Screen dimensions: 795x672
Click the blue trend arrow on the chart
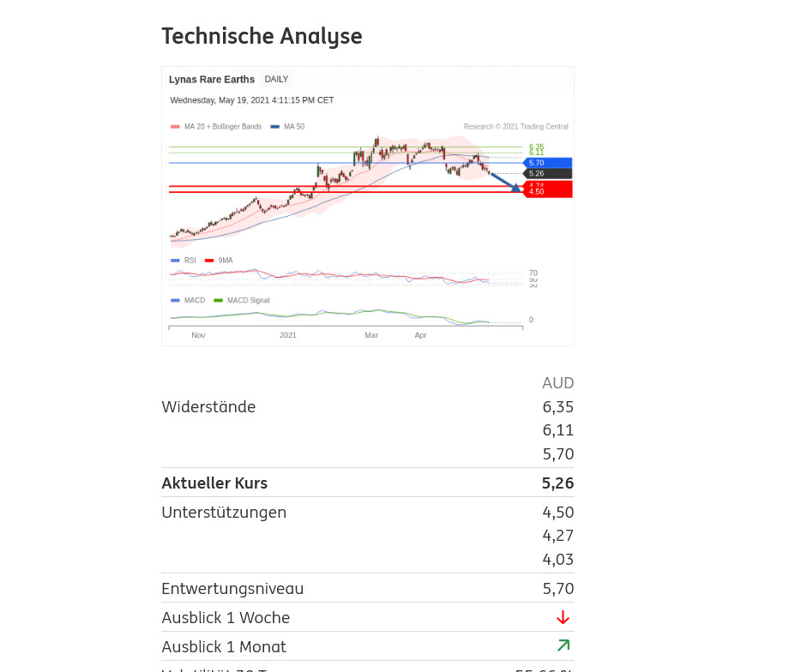(x=506, y=182)
